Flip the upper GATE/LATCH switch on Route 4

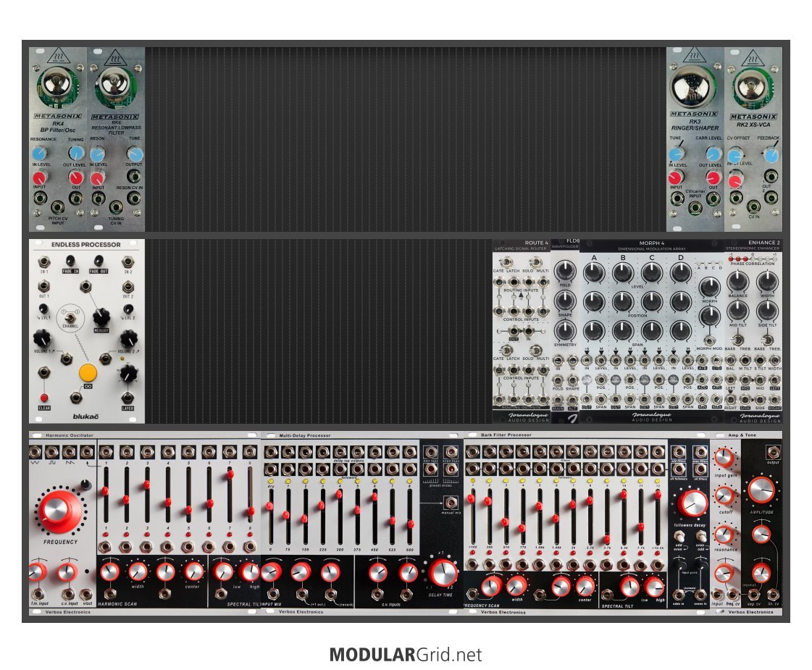(x=506, y=263)
